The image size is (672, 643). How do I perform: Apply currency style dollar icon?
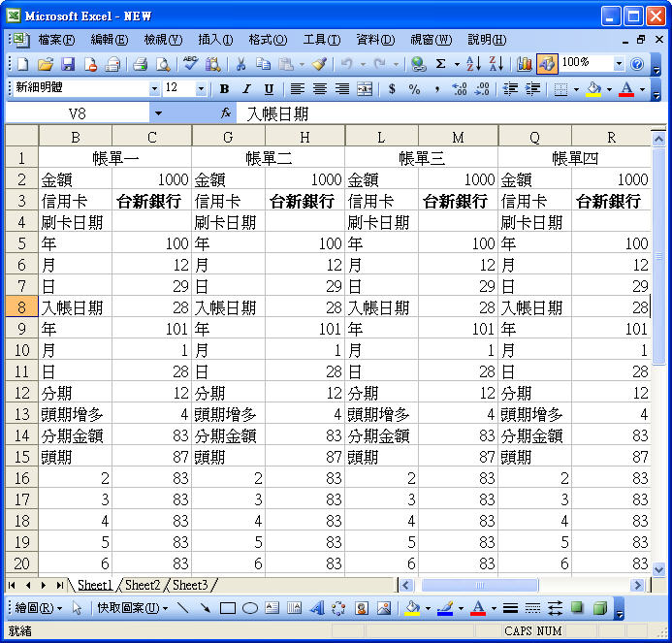point(392,89)
